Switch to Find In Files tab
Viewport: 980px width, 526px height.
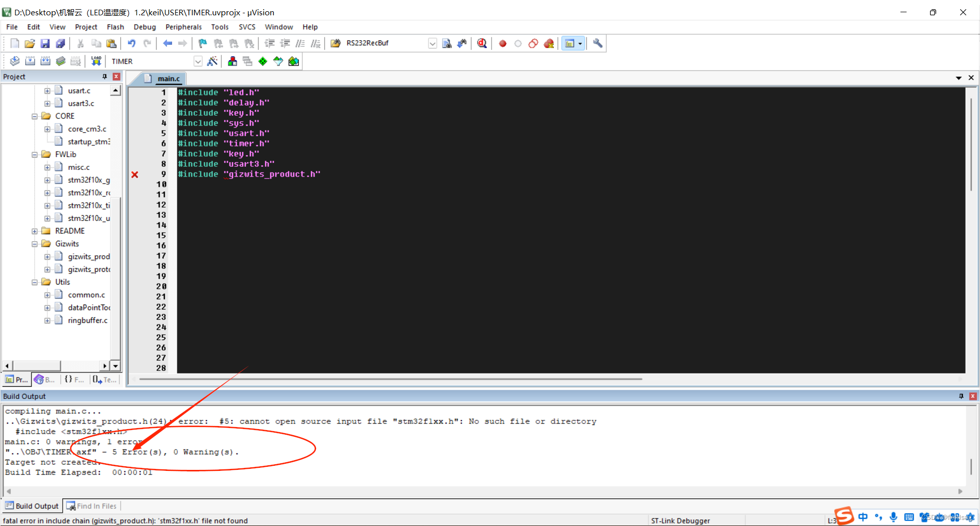[92, 506]
